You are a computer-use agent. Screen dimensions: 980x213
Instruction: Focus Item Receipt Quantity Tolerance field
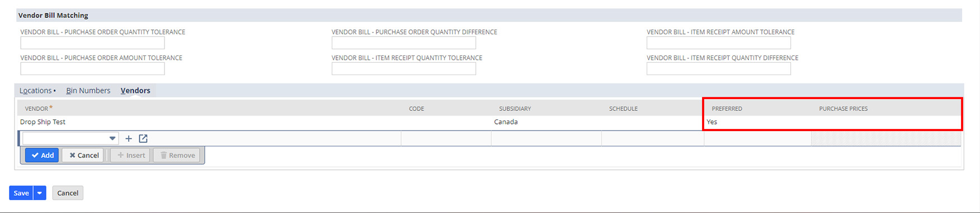404,68
